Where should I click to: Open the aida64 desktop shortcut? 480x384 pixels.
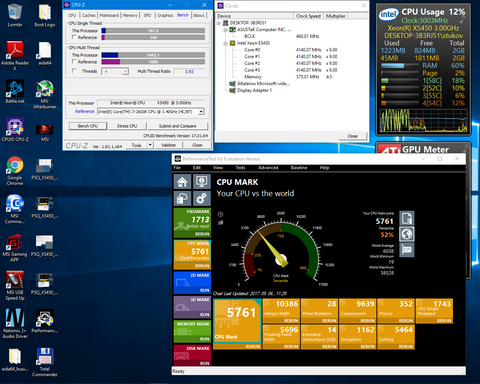coord(45,53)
